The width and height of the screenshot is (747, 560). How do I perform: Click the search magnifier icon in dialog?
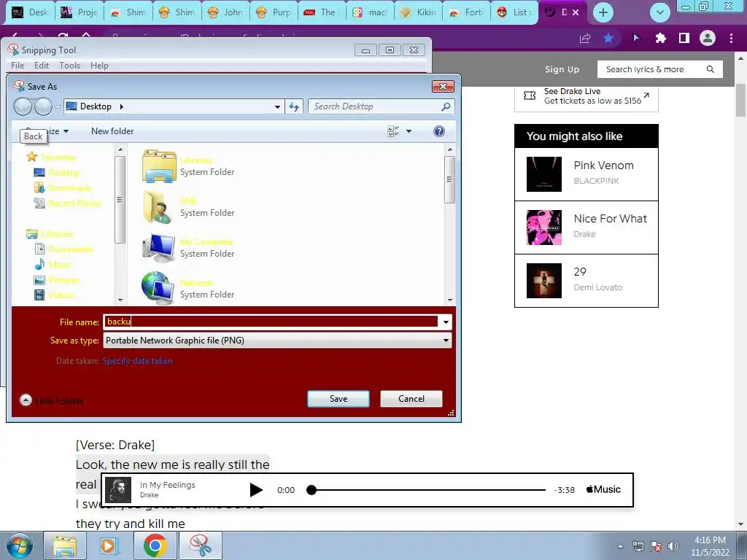click(446, 106)
